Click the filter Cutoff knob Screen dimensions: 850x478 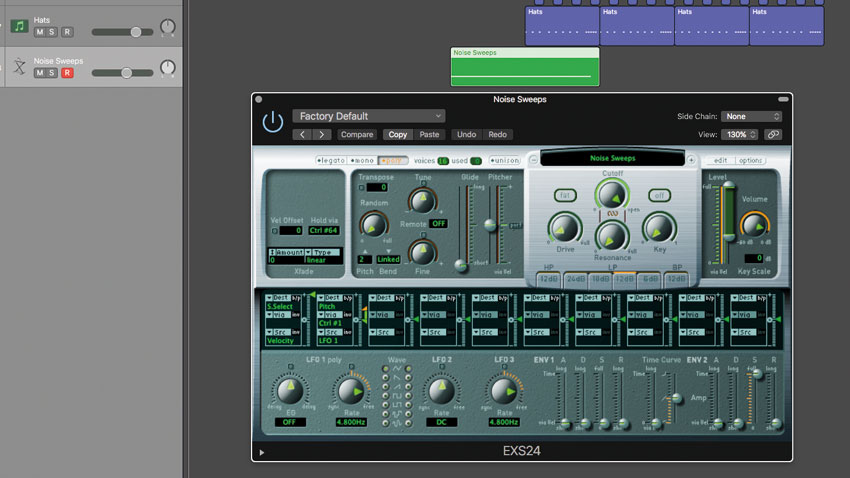click(x=612, y=194)
